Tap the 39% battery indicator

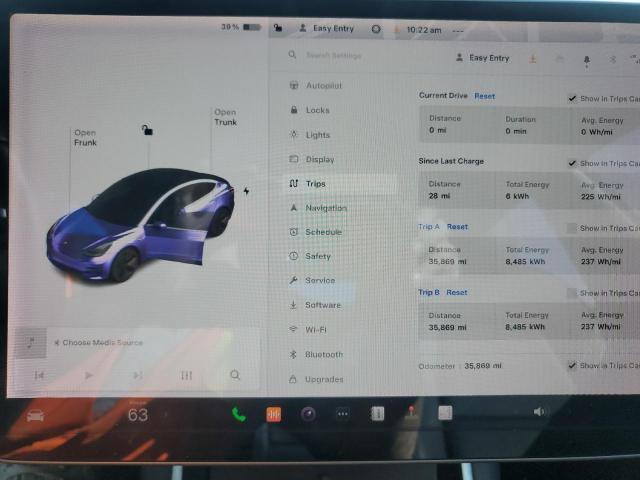tap(241, 27)
